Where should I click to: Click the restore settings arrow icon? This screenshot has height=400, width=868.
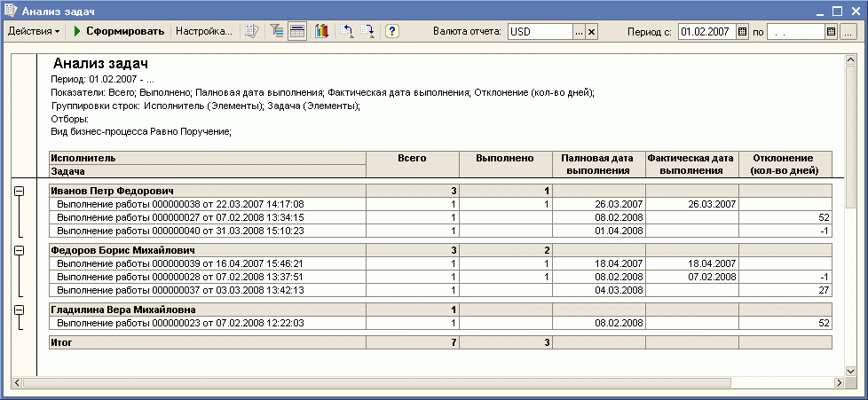(348, 31)
